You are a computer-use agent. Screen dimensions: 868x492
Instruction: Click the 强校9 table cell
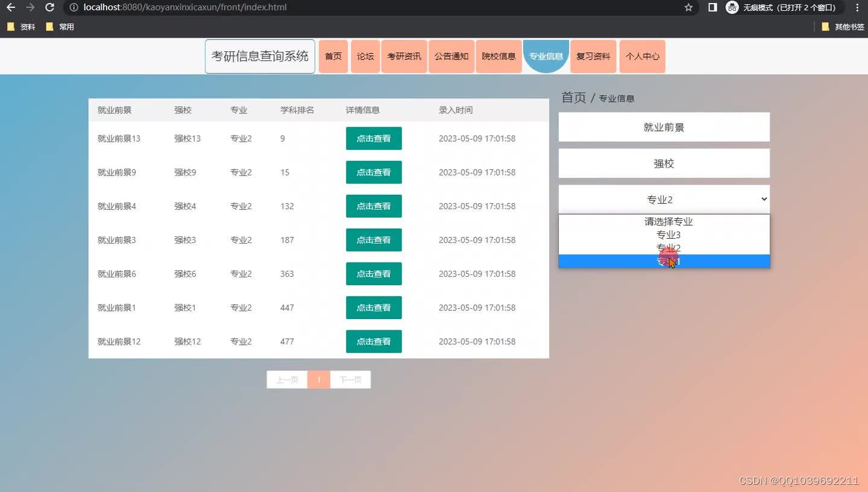point(185,172)
